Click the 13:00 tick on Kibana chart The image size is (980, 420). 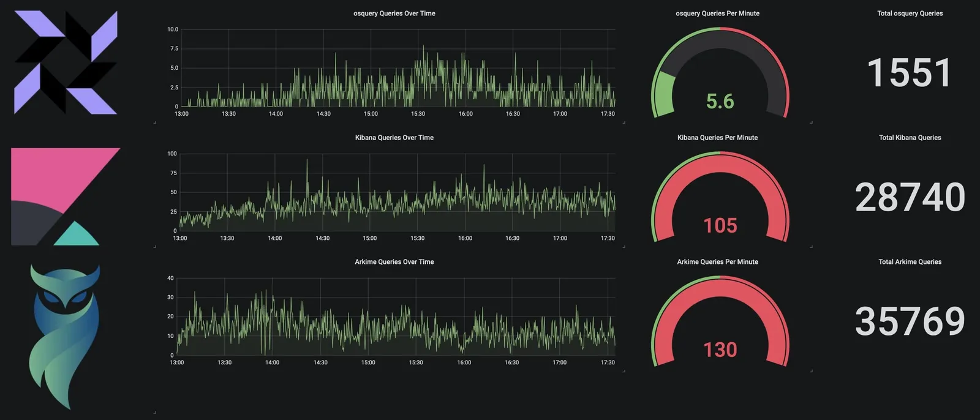pos(180,238)
